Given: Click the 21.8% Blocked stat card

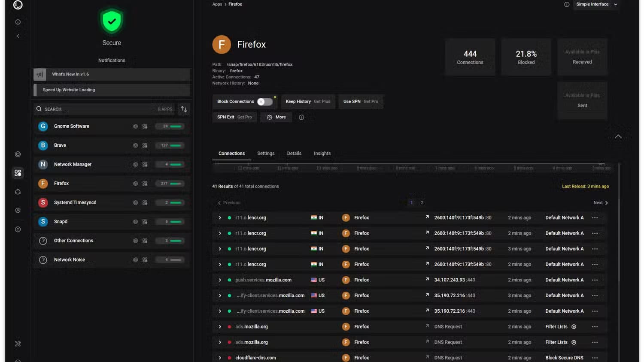Looking at the screenshot, I should [x=526, y=57].
